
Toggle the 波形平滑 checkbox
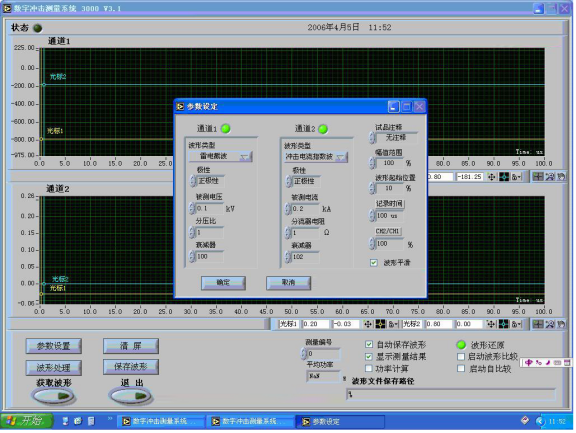(374, 263)
